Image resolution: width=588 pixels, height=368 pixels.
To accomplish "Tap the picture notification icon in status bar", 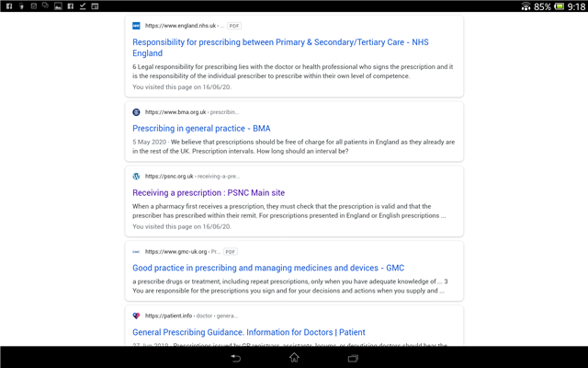I will [58, 6].
